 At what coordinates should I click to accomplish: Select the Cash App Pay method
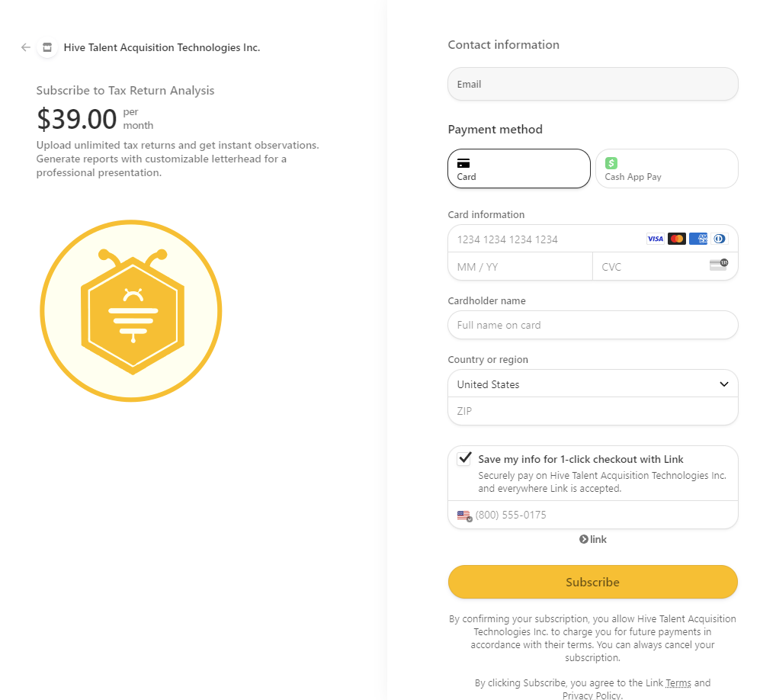(666, 169)
